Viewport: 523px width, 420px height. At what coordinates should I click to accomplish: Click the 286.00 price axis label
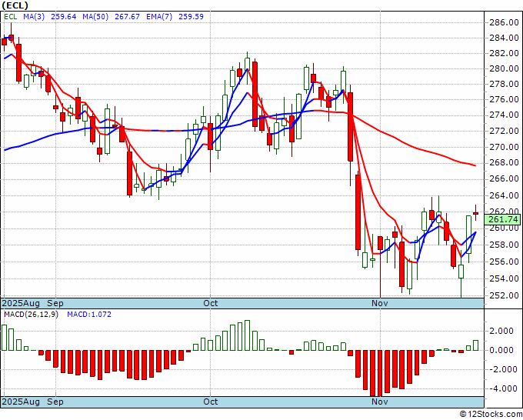tap(504, 22)
